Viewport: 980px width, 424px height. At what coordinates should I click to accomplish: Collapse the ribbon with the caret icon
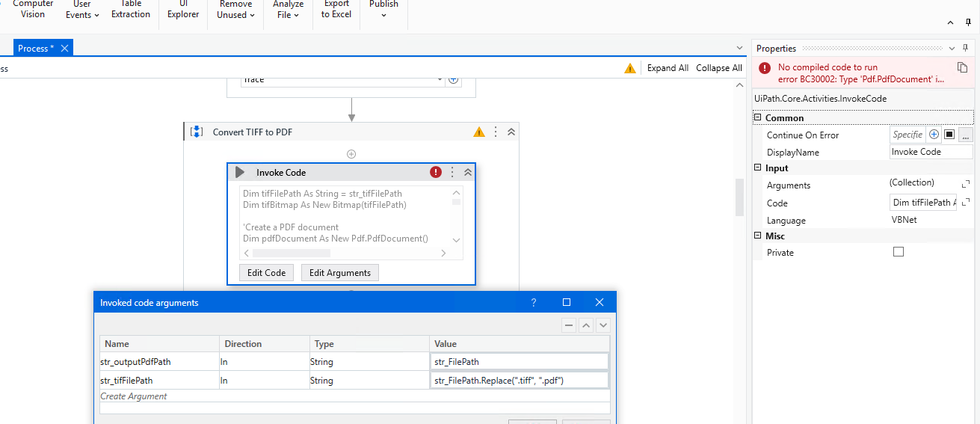950,23
